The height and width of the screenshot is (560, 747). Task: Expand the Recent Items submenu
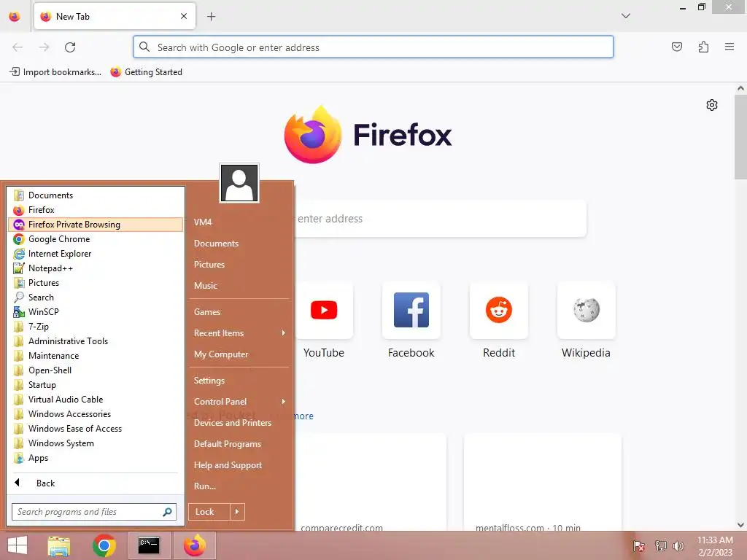tap(239, 333)
